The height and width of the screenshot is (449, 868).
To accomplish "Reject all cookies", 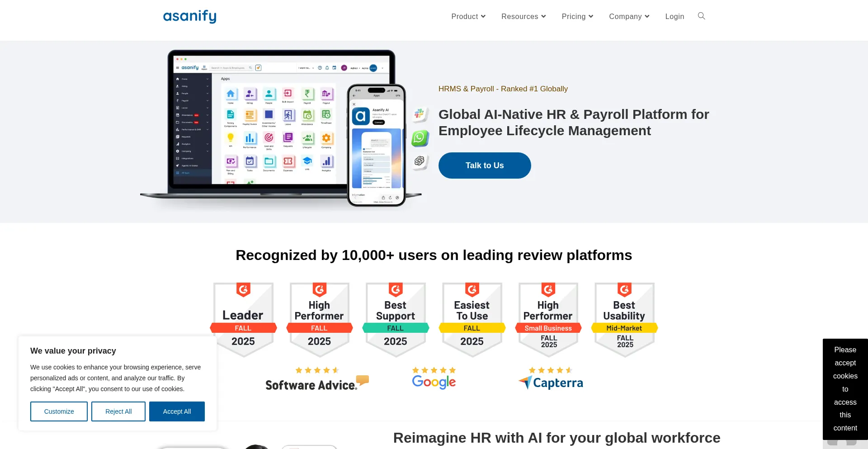I will [118, 411].
